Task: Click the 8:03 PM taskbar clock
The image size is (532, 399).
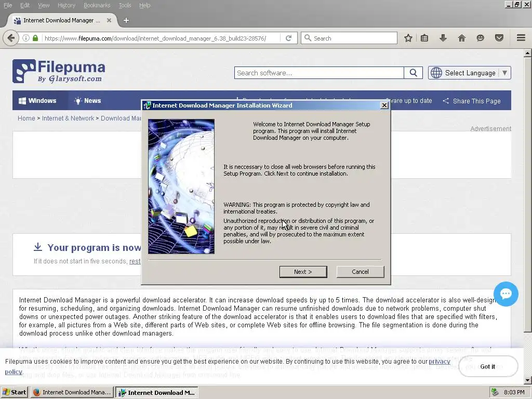Action: [x=514, y=392]
